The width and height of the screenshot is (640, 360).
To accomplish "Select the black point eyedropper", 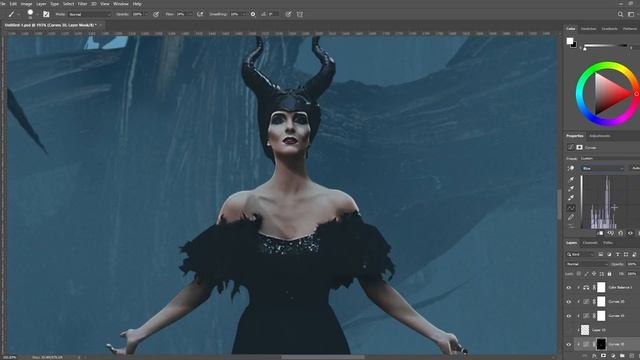I will tap(571, 179).
